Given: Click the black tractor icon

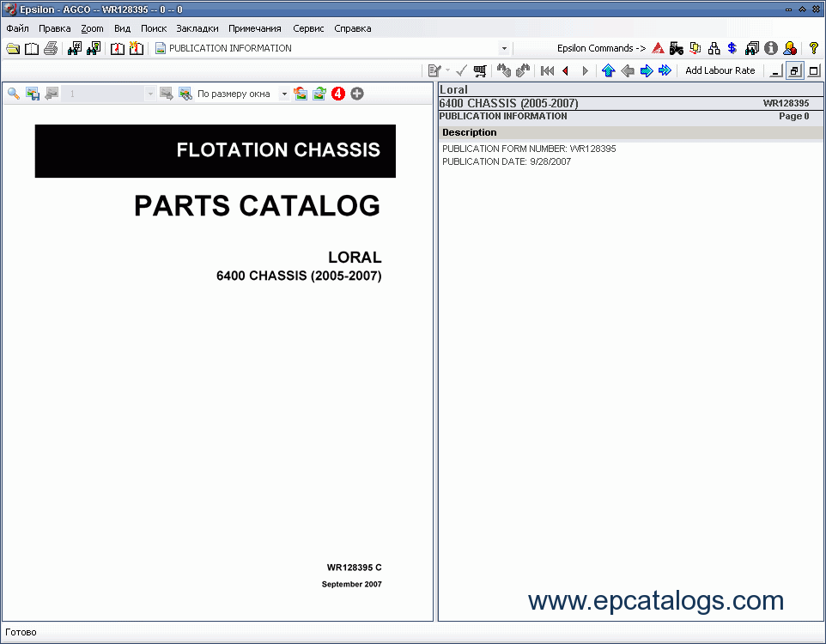Looking at the screenshot, I should pyautogui.click(x=677, y=48).
